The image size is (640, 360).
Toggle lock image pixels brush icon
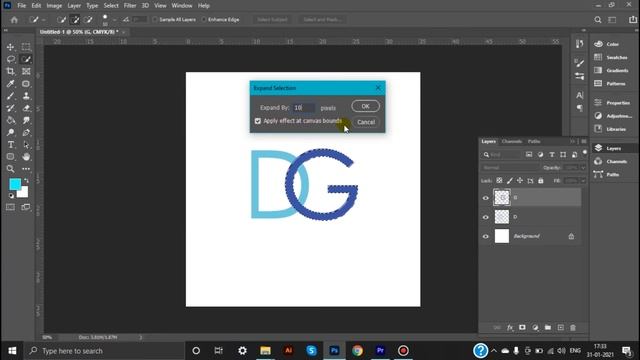point(509,180)
